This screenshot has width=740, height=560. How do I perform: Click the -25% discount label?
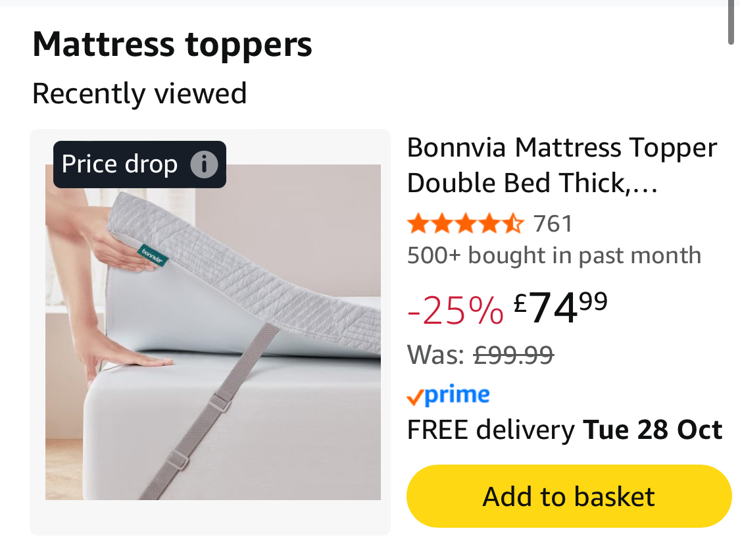click(455, 310)
